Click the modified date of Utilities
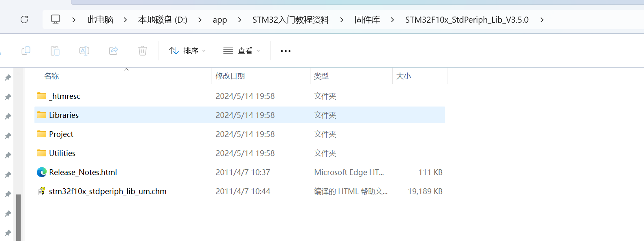Image resolution: width=644 pixels, height=241 pixels. (x=245, y=153)
